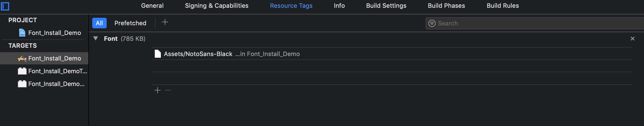The height and width of the screenshot is (126, 644).
Task: Add a new resource tag with plus icon
Action: coord(165,22)
